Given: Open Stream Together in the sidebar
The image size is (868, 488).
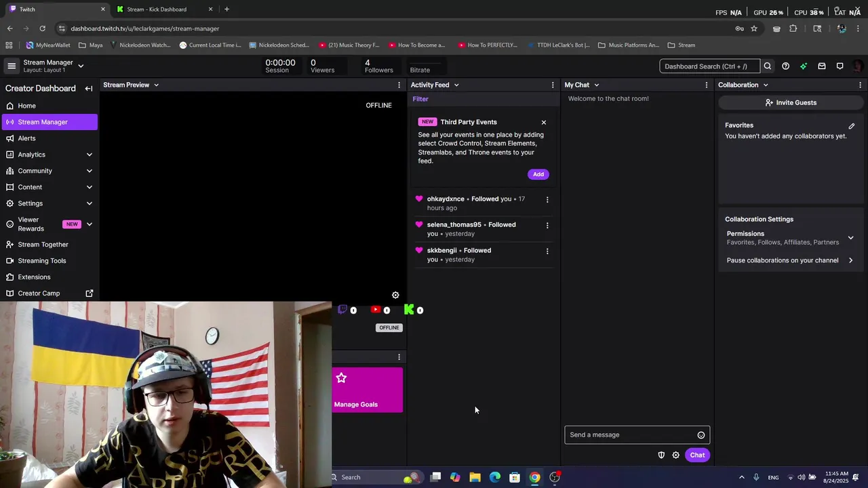Looking at the screenshot, I should pyautogui.click(x=49, y=245).
